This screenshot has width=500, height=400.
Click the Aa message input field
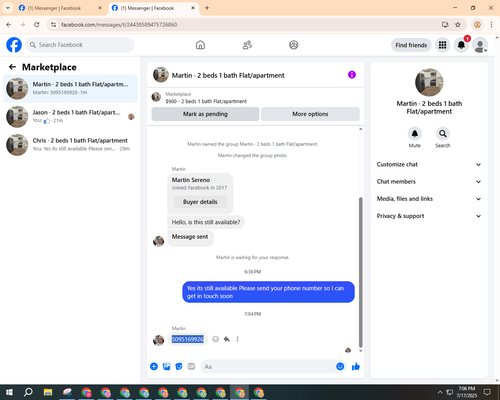268,367
